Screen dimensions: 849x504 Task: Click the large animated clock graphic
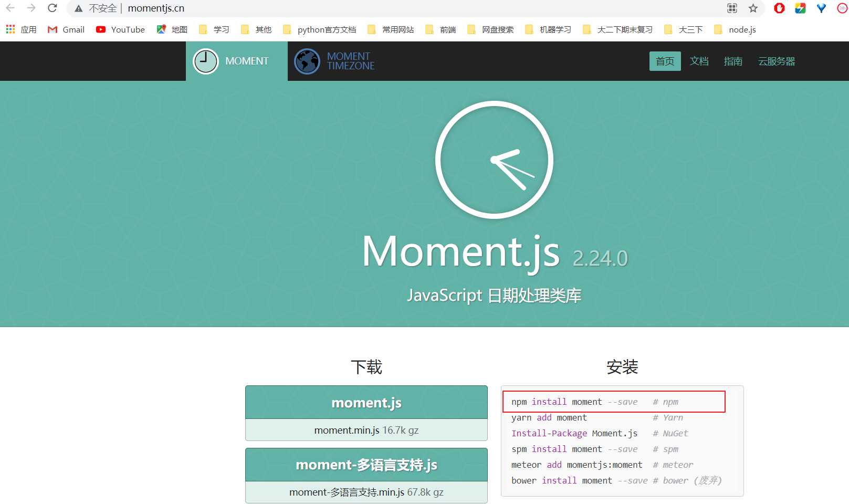(x=494, y=160)
